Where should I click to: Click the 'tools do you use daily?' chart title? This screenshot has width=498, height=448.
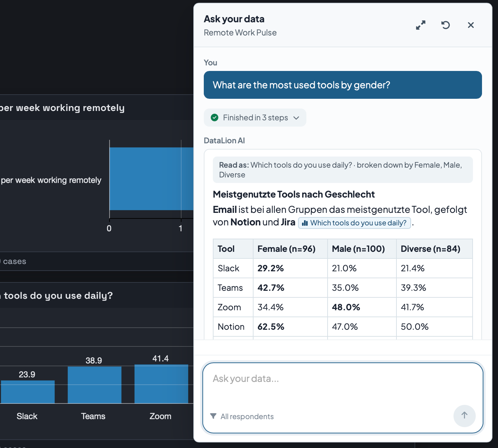coord(58,296)
